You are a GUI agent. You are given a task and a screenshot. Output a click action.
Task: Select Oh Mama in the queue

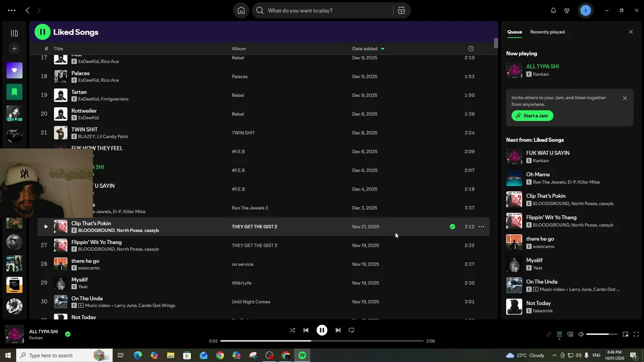click(538, 174)
